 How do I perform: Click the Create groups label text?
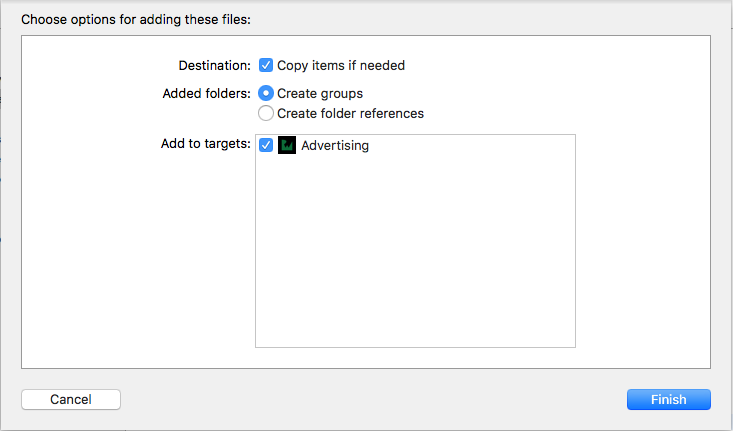point(320,93)
